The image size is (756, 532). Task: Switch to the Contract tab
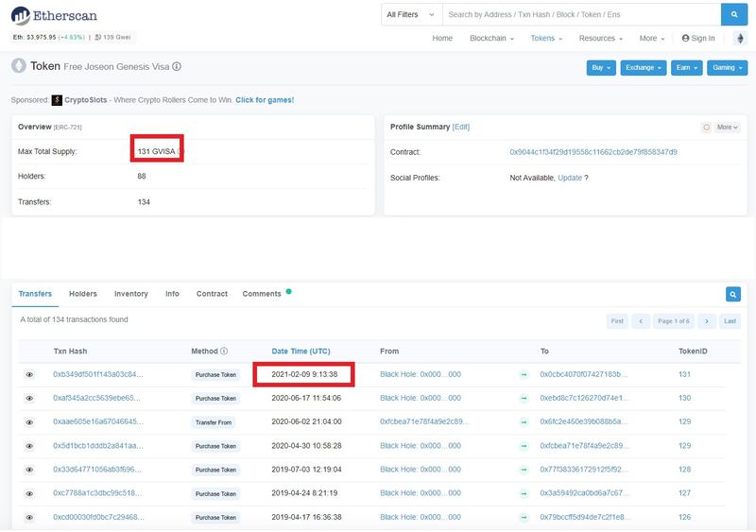[x=212, y=294]
